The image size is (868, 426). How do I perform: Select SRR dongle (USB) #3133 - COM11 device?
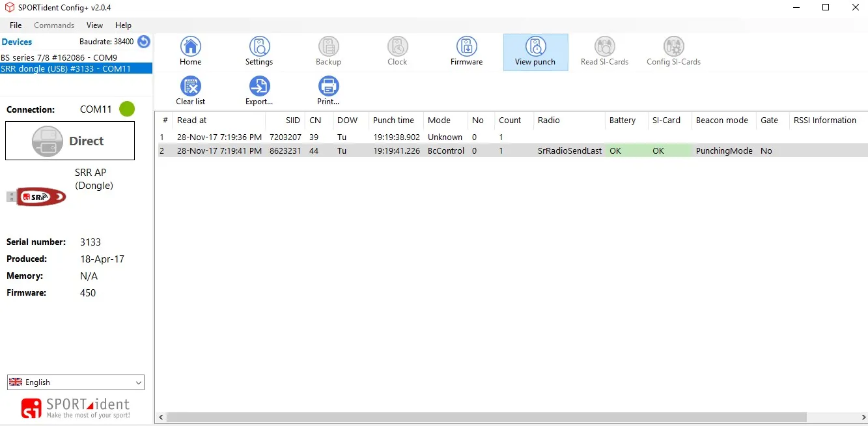click(76, 68)
